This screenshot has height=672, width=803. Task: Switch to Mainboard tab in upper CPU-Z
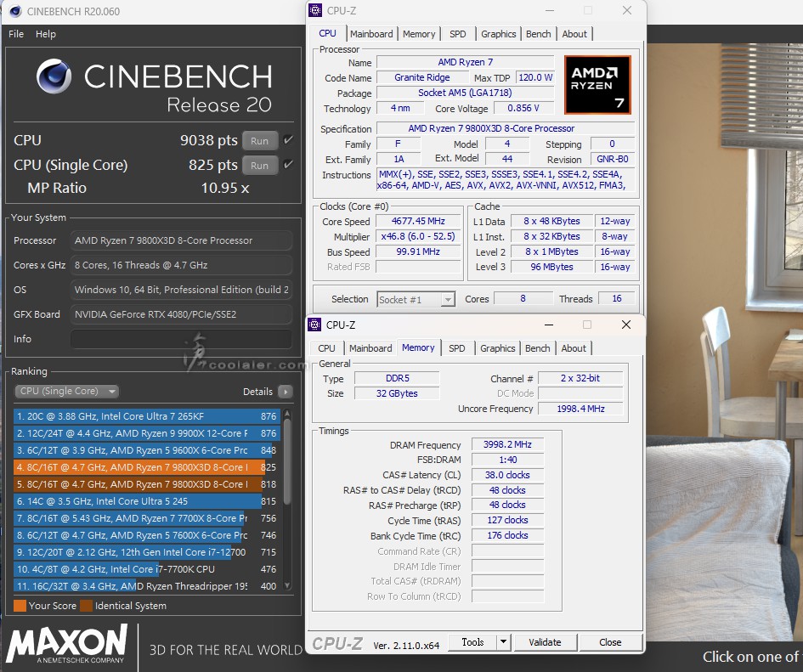[371, 34]
